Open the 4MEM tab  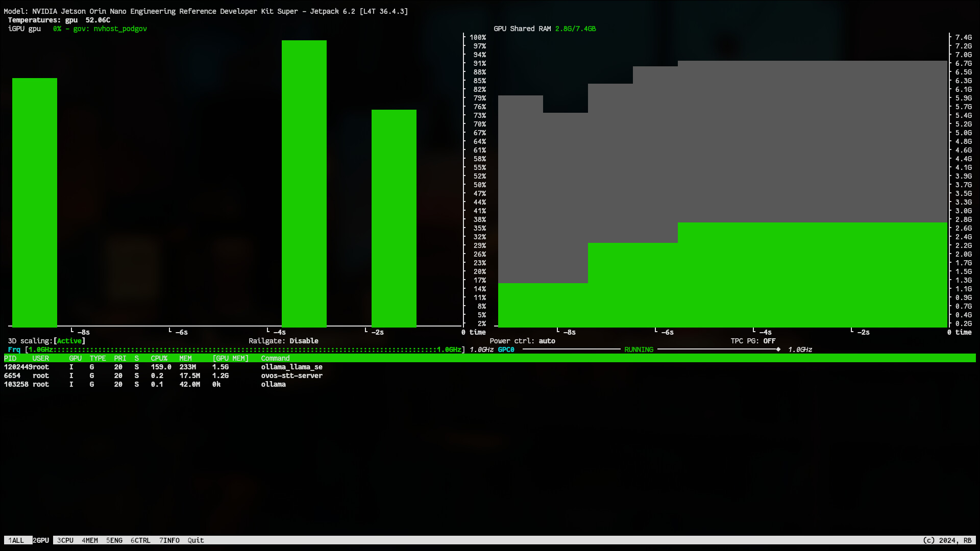89,540
